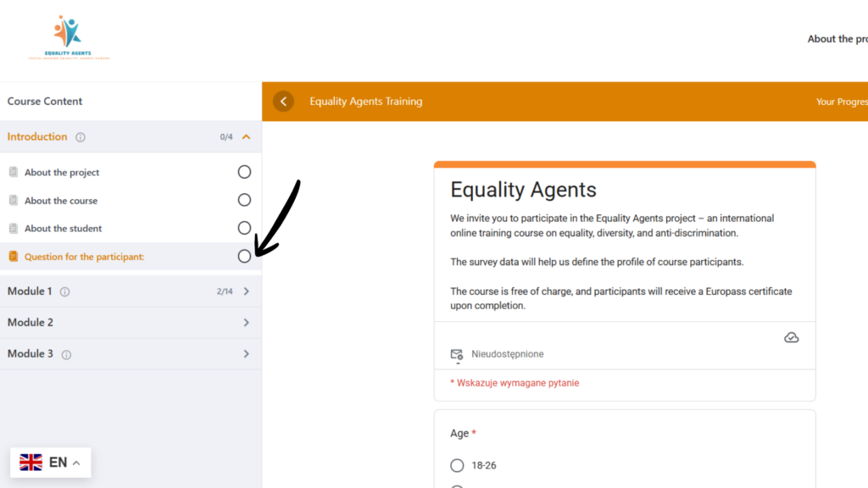Click the orange Question for the participant icon

point(13,257)
